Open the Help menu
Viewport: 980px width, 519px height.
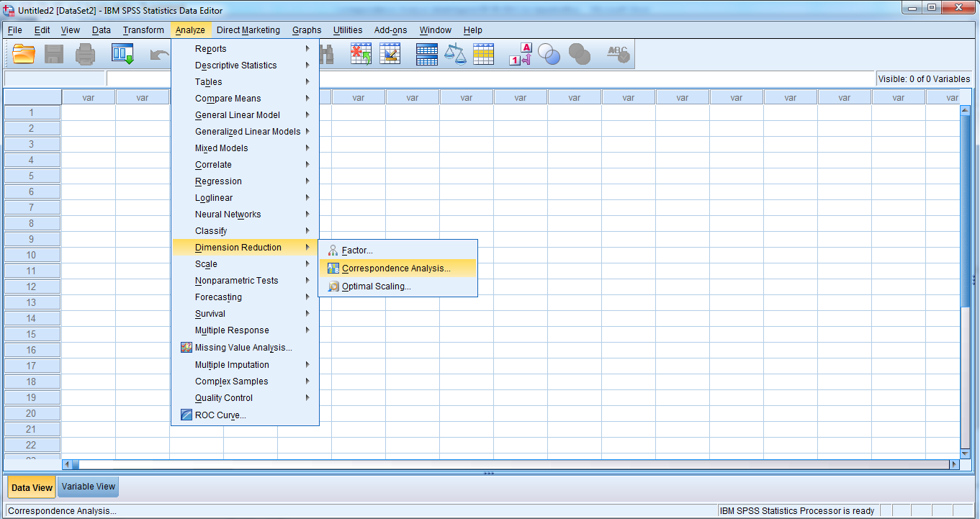pyautogui.click(x=473, y=30)
